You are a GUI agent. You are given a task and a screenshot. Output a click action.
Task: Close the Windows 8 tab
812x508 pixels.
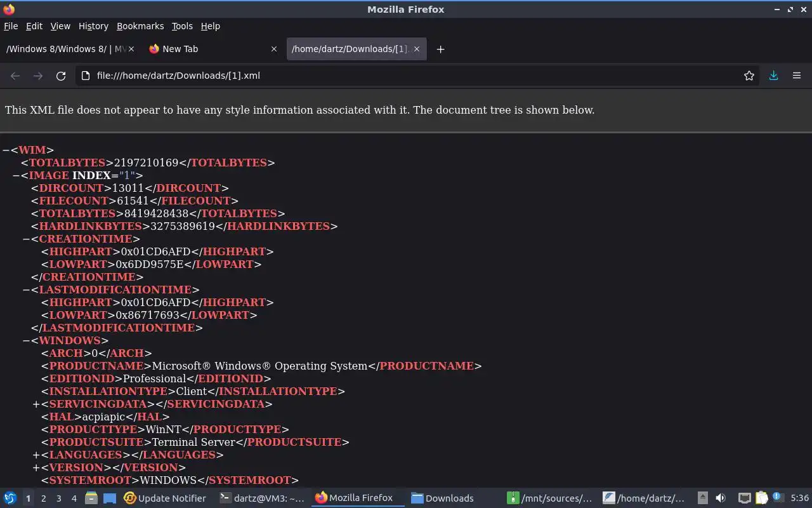pos(131,49)
